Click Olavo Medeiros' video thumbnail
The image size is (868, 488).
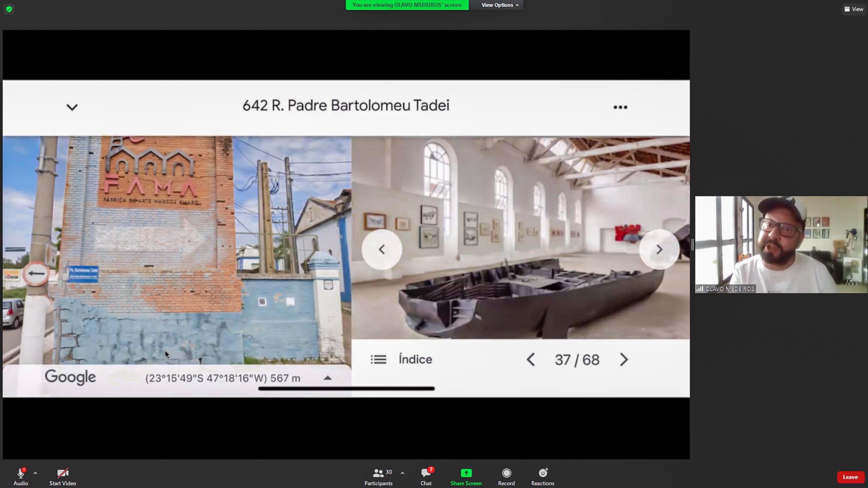(781, 245)
